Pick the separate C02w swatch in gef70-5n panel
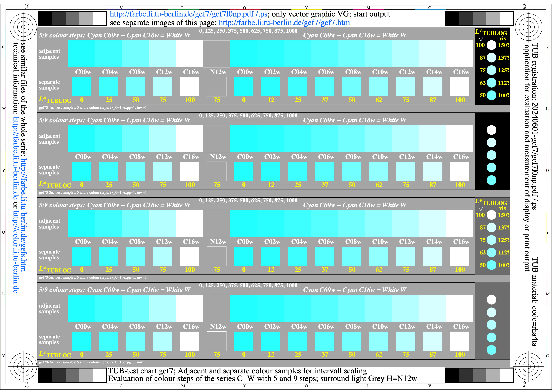The image size is (554, 392). tap(271, 256)
